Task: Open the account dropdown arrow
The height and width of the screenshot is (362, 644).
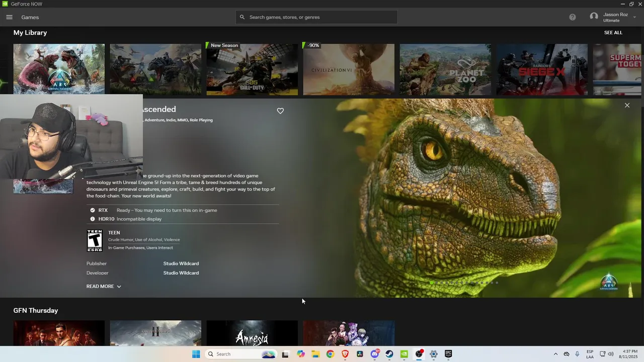Action: (634, 18)
